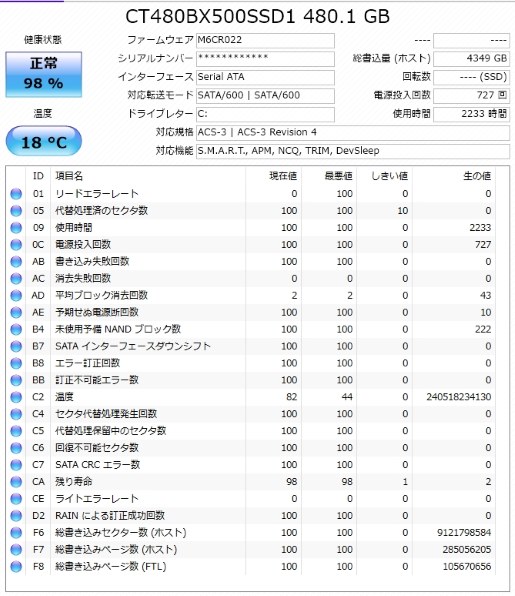Image resolution: width=515 pixels, height=596 pixels.
Task: Click the status orb for ID D2 row
Action: [16, 516]
